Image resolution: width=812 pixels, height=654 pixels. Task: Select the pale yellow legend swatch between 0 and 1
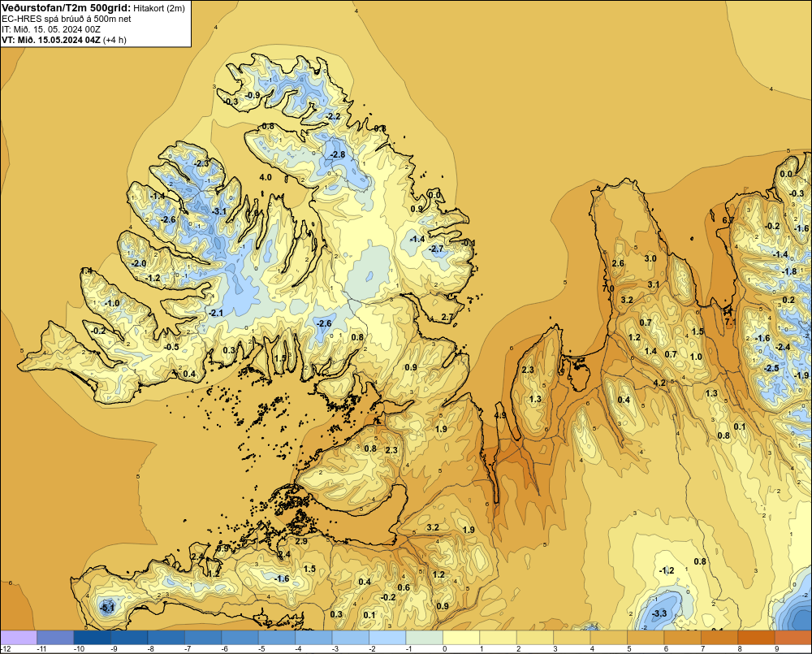(461, 638)
